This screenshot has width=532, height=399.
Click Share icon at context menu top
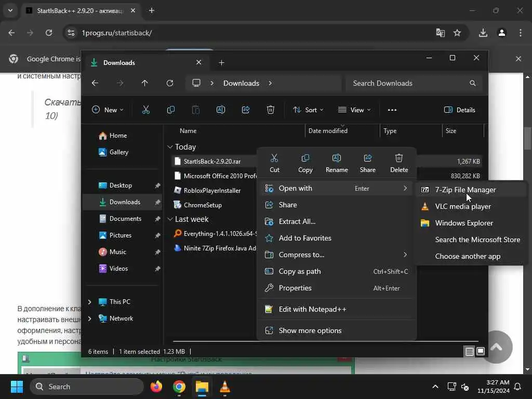tap(368, 163)
